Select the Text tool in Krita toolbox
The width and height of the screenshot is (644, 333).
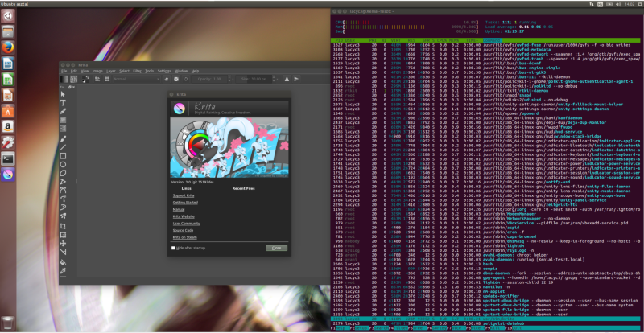[x=64, y=103]
